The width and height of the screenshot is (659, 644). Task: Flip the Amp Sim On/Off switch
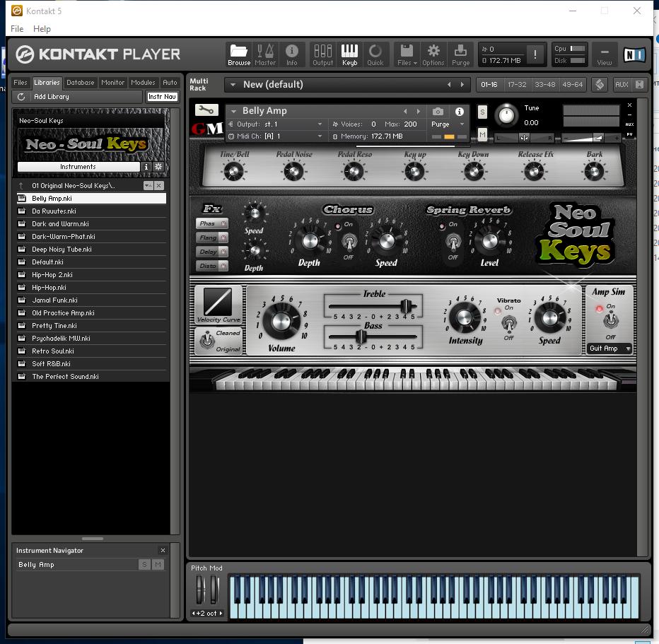click(611, 320)
